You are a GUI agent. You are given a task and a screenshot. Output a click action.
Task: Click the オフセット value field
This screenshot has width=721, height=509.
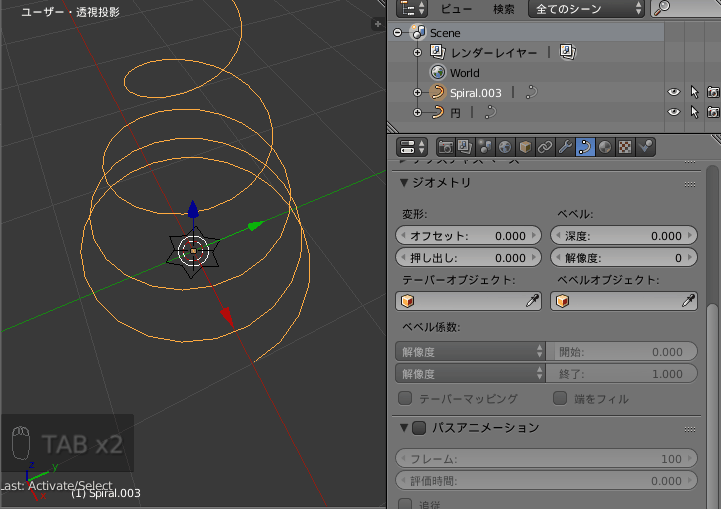click(x=469, y=235)
